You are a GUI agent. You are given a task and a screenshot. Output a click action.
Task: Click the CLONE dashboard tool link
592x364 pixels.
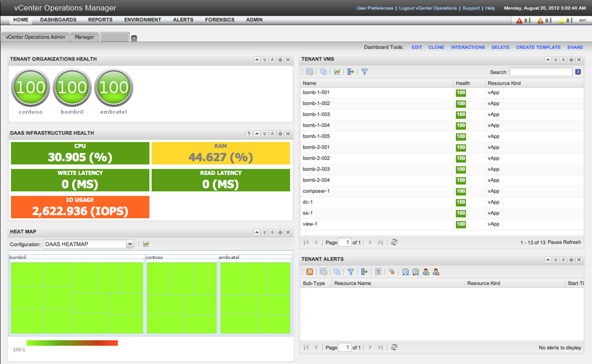coord(436,47)
